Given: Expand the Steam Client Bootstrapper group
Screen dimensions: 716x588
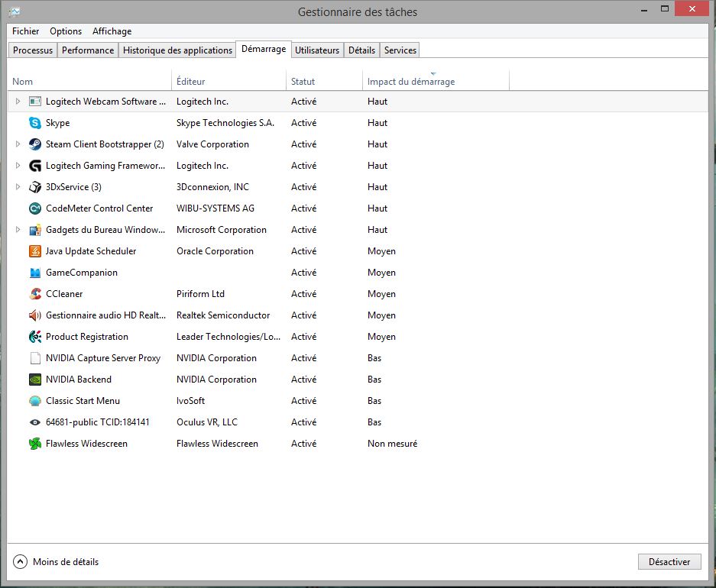Looking at the screenshot, I should [x=18, y=144].
